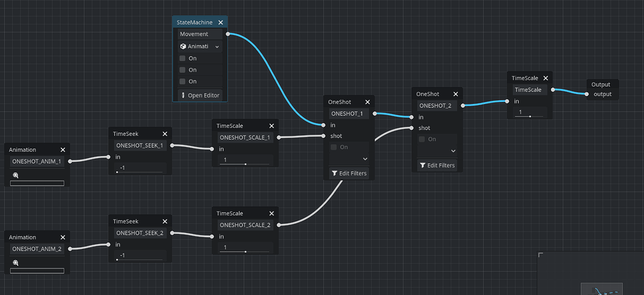Toggle the third On checkbox in StateMachine
Screen dimensions: 644x295
(182, 82)
